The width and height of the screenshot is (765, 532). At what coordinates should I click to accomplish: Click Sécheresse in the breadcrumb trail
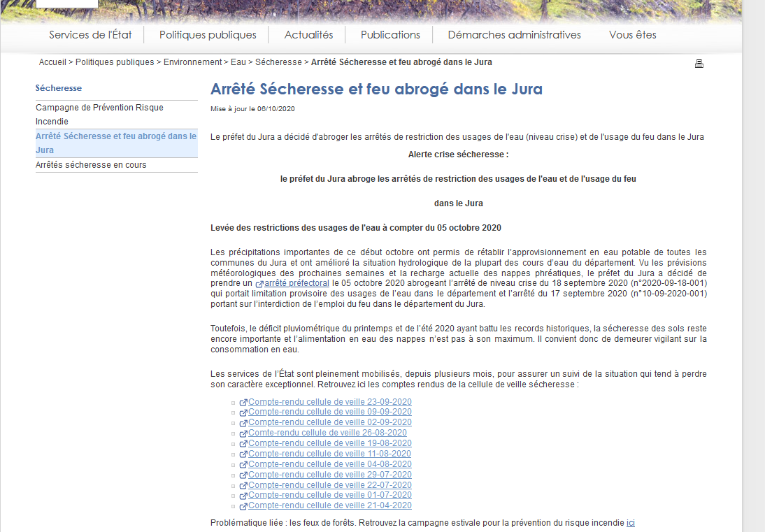(x=278, y=62)
